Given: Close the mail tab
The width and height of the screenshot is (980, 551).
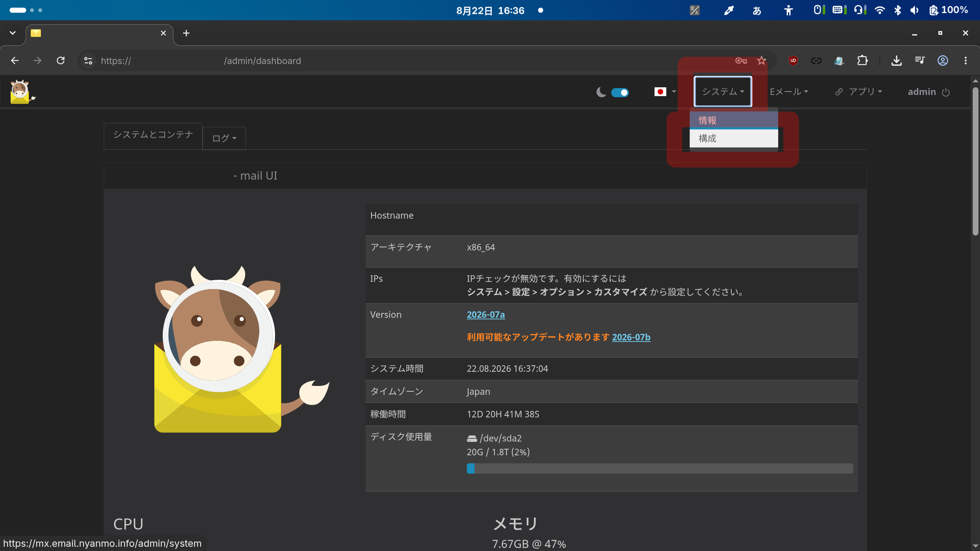Looking at the screenshot, I should pyautogui.click(x=163, y=33).
